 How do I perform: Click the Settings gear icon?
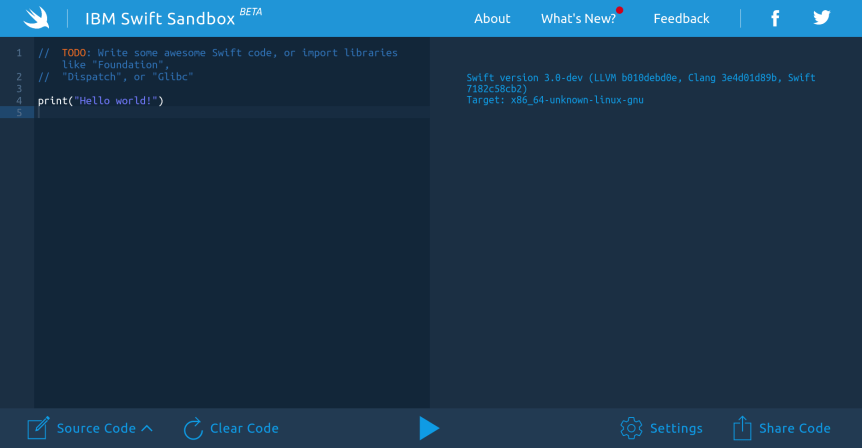click(x=631, y=428)
